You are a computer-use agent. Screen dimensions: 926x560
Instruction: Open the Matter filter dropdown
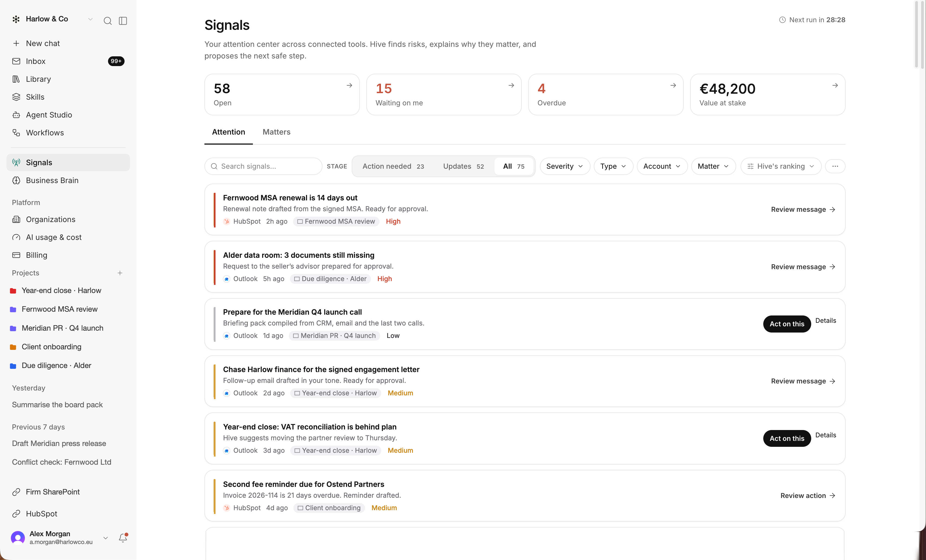click(713, 166)
